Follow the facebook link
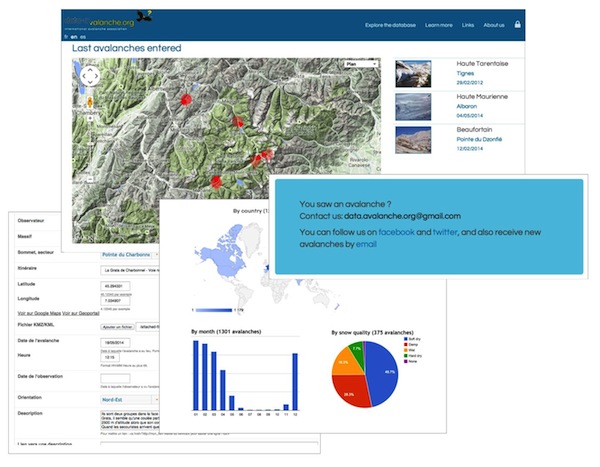The image size is (600, 467). 396,232
